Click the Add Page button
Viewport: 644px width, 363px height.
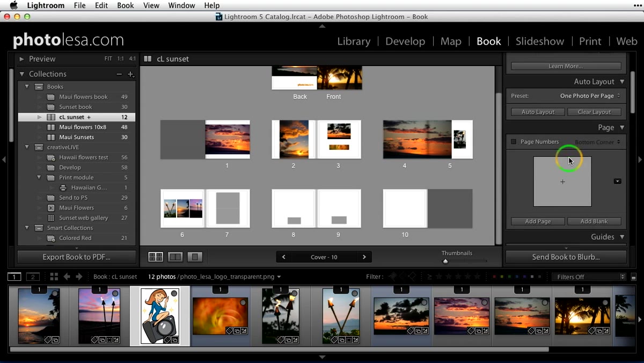click(x=538, y=221)
